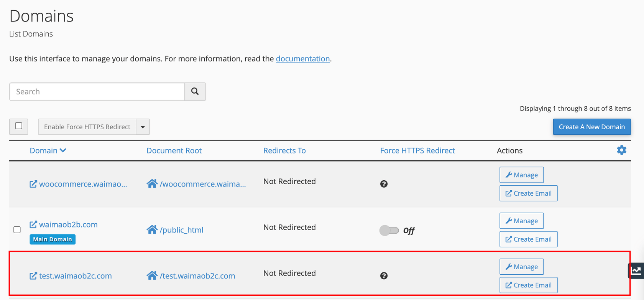
Task: Toggle Force HTTPS Redirect for waimaob2b.com
Action: pyautogui.click(x=389, y=231)
